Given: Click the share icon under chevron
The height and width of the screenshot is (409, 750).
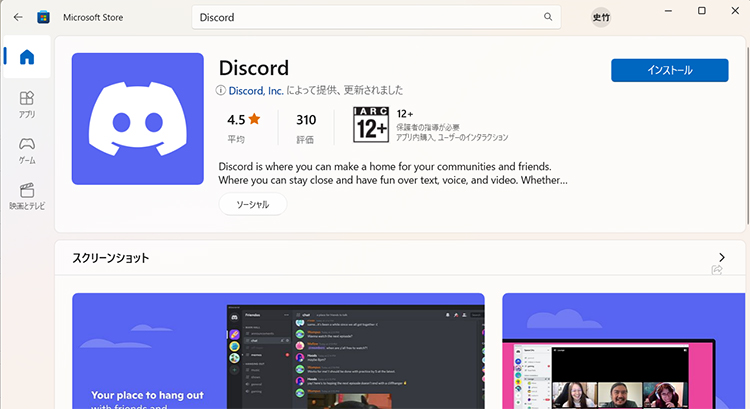Looking at the screenshot, I should coord(717,270).
